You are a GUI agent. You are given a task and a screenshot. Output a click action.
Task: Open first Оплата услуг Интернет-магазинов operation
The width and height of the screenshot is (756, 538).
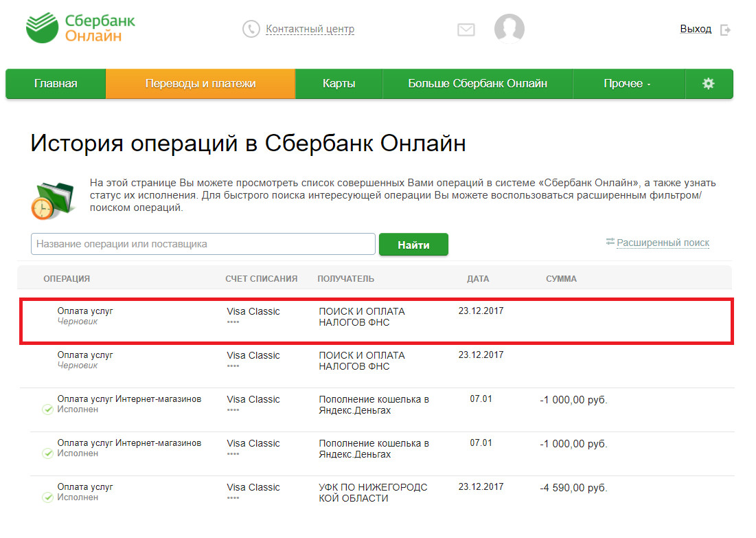pos(129,399)
